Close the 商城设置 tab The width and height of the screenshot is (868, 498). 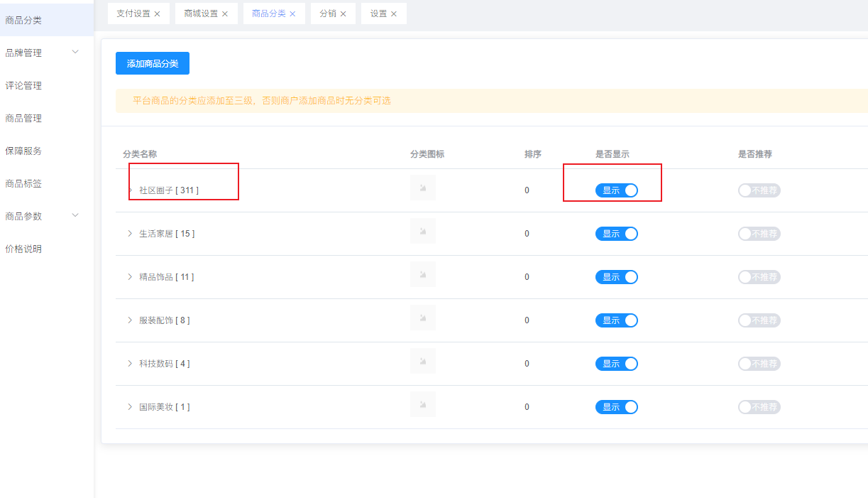pyautogui.click(x=225, y=13)
